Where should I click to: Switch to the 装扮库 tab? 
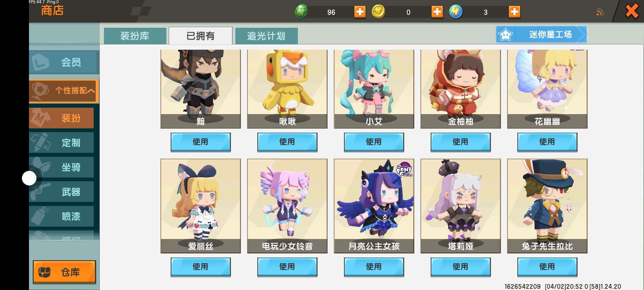tap(135, 36)
